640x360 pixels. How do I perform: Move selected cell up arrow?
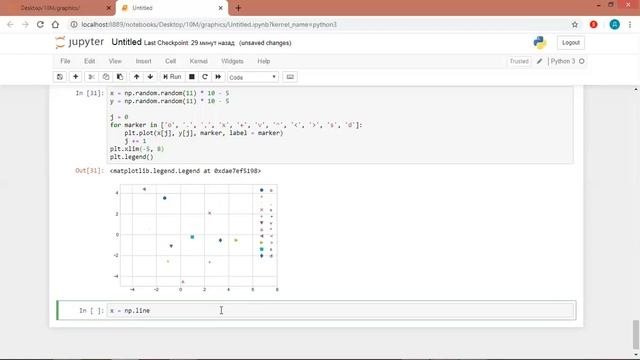coord(136,77)
